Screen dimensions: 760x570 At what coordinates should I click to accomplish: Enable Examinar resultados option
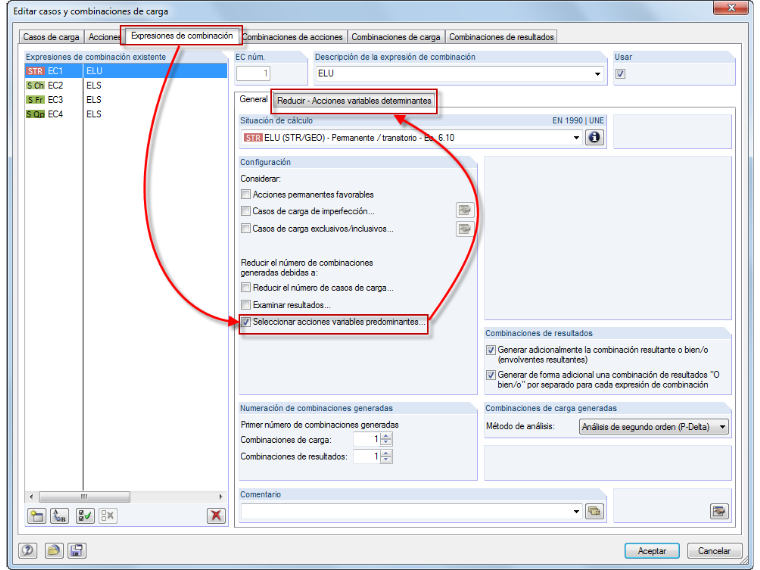(246, 305)
